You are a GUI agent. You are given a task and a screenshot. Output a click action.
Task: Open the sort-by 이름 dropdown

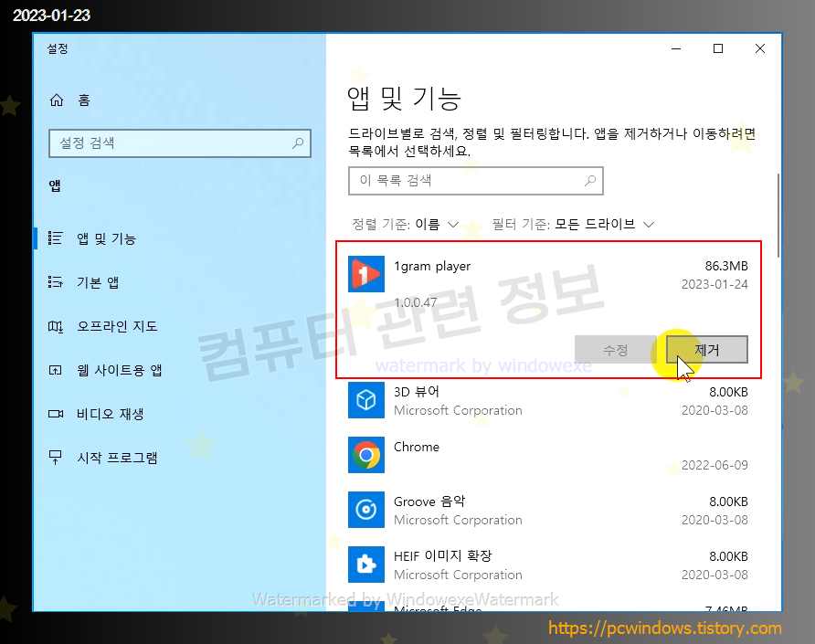coord(406,225)
